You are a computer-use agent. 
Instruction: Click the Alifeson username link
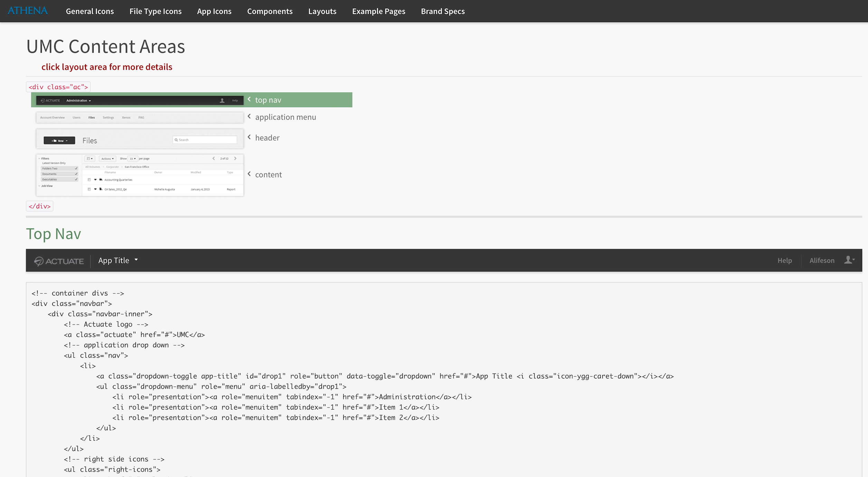tap(822, 261)
